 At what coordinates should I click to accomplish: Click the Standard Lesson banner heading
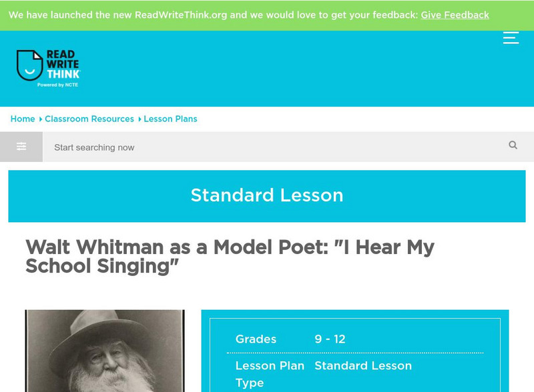pyautogui.click(x=267, y=195)
